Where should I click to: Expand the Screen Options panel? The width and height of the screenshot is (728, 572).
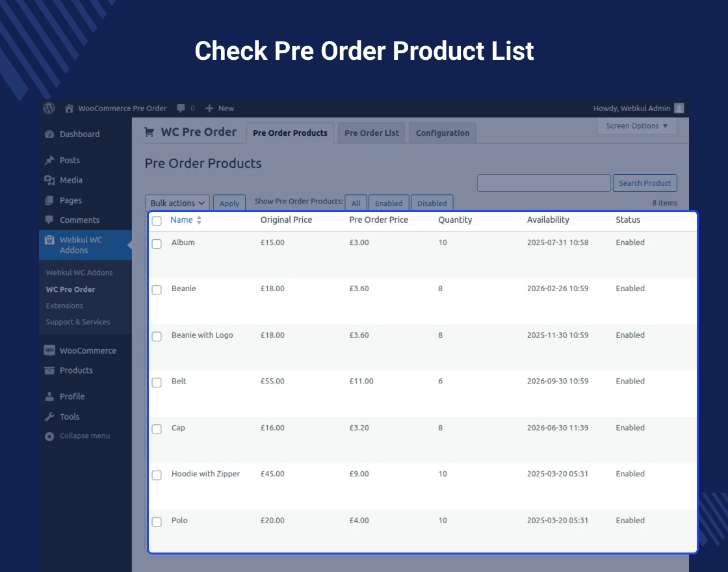(636, 125)
